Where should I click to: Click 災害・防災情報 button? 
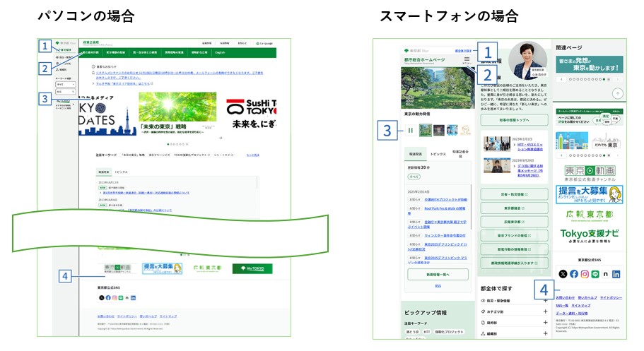tap(514, 194)
